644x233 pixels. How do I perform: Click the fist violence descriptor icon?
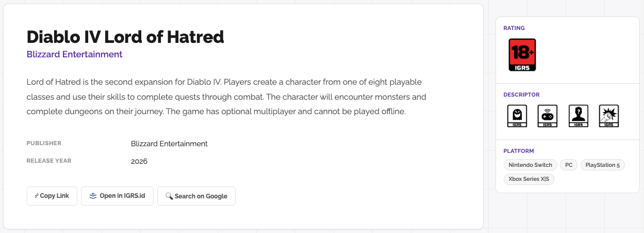[x=608, y=116]
